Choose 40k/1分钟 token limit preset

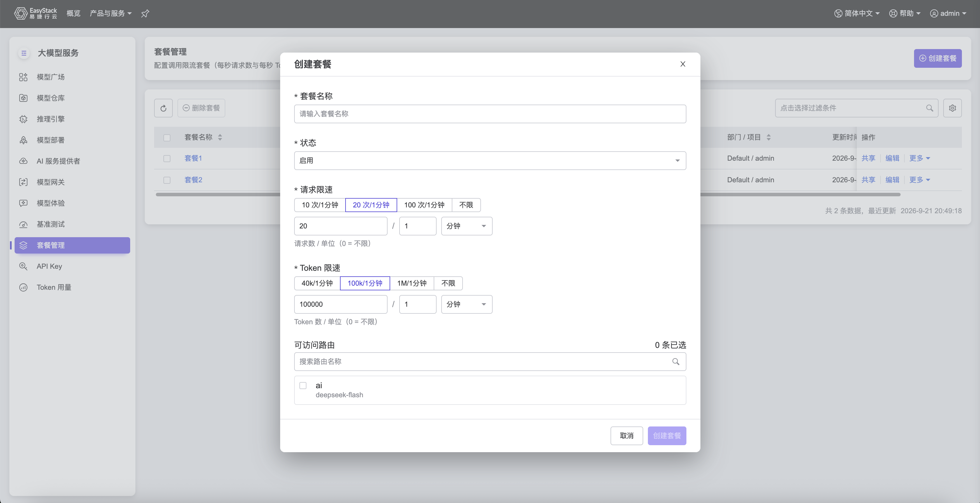point(317,283)
